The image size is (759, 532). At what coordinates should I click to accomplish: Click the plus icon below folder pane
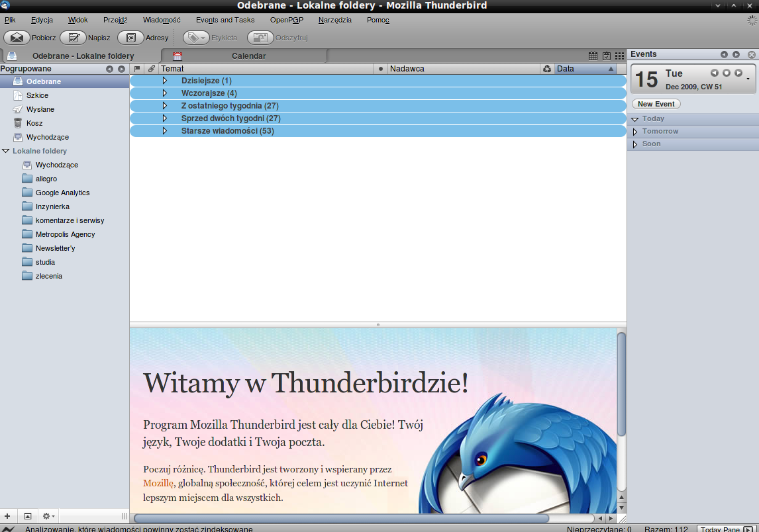pyautogui.click(x=7, y=516)
